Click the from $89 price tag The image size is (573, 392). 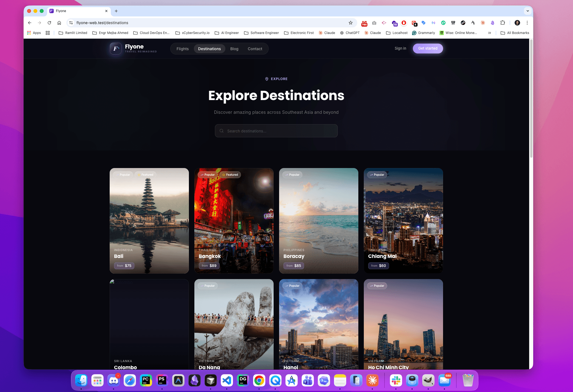point(209,266)
